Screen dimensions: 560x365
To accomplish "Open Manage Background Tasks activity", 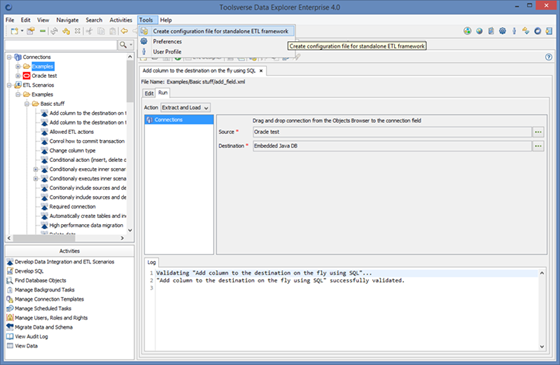I will coord(45,290).
